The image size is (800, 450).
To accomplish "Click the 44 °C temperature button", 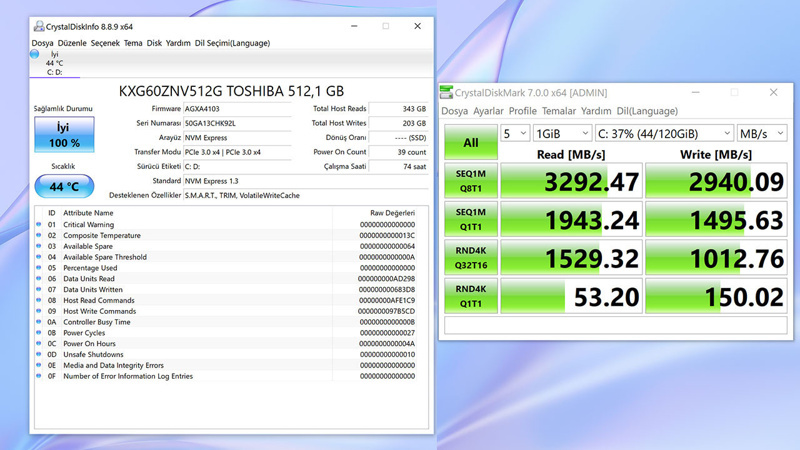I will [64, 186].
